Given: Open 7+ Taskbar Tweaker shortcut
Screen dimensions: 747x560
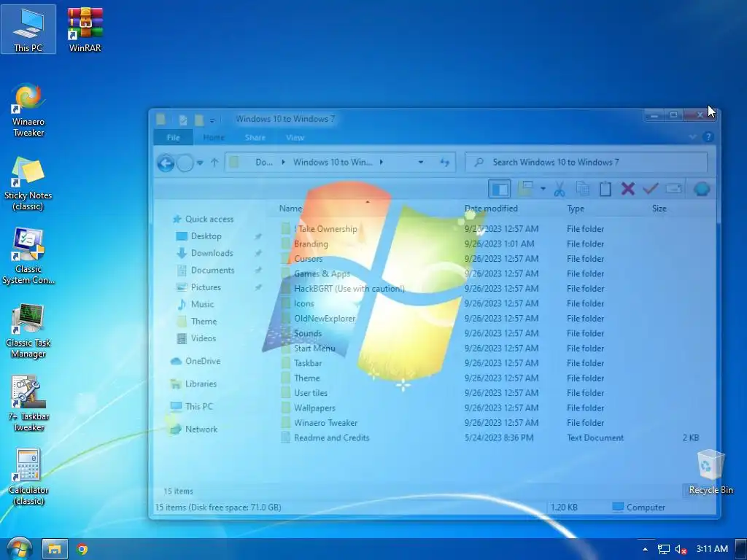Looking at the screenshot, I should click(x=28, y=404).
